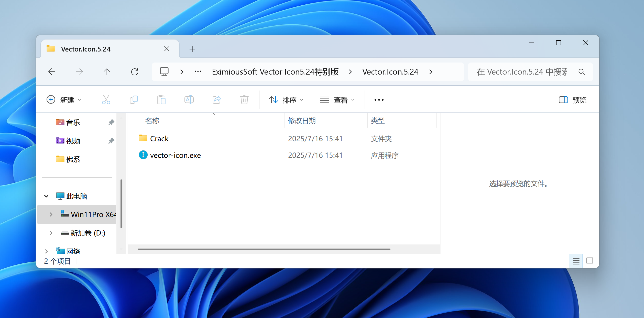Open a new tab with plus button
Image resolution: width=644 pixels, height=318 pixels.
(x=192, y=49)
